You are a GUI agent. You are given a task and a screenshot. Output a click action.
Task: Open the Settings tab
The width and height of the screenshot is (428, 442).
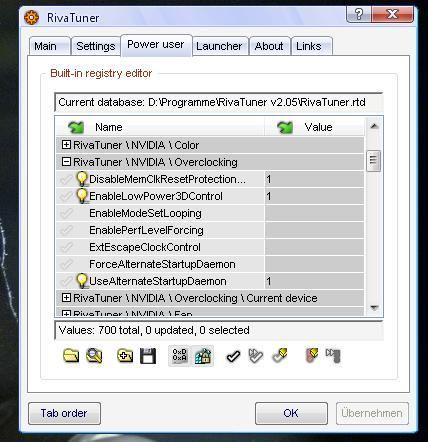96,46
